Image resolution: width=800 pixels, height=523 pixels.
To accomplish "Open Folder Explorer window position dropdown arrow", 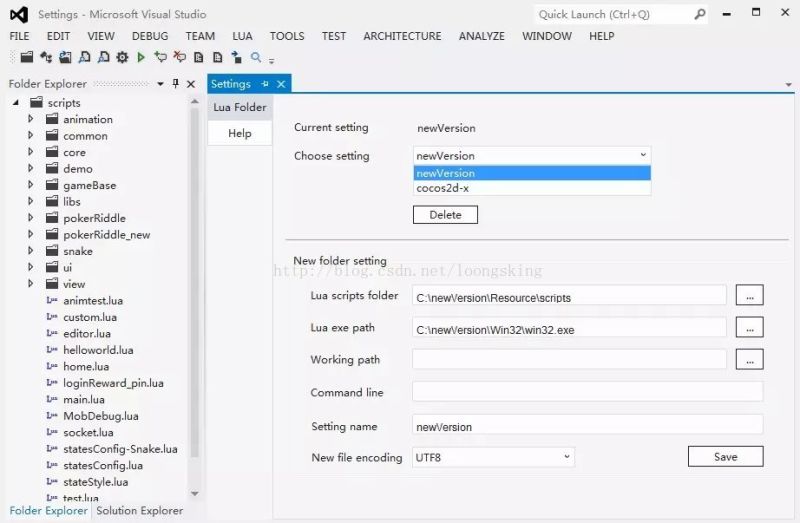I will coord(160,84).
